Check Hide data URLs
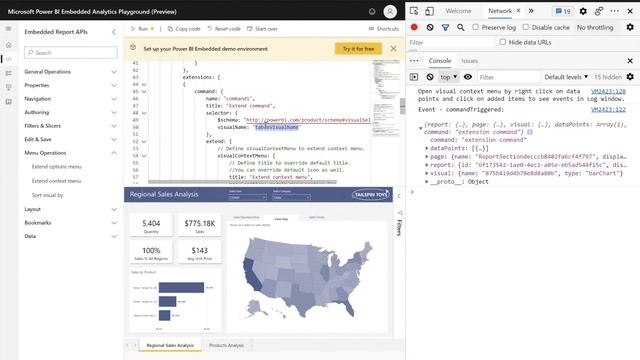The height and width of the screenshot is (360, 640). 503,42
